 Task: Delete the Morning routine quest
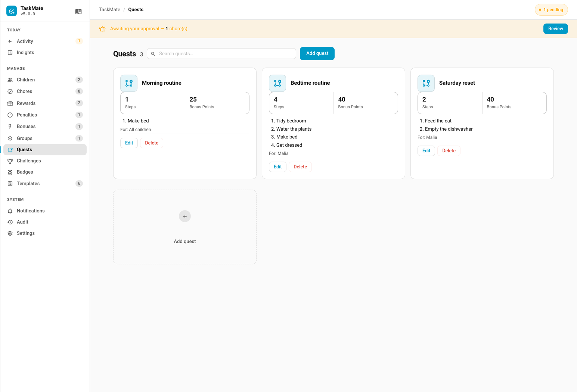(x=152, y=143)
